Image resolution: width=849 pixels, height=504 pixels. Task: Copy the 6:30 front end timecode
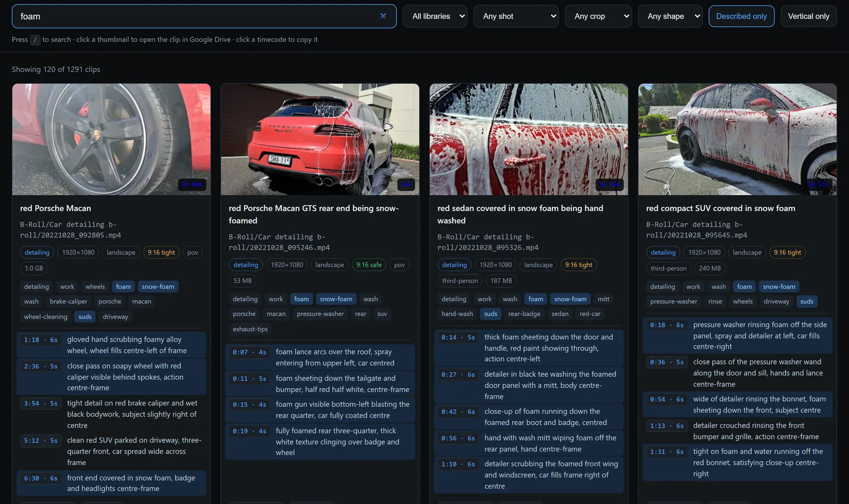(x=41, y=478)
